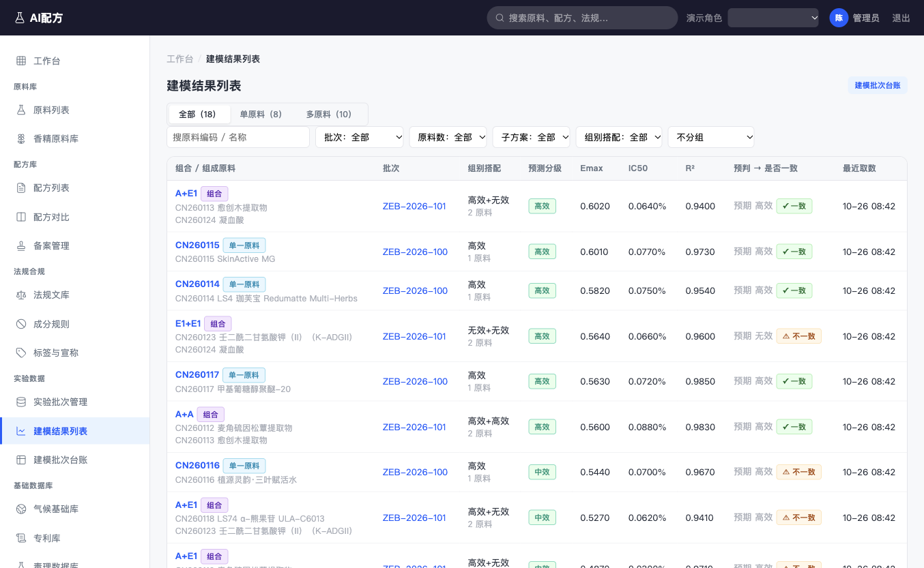Image resolution: width=924 pixels, height=568 pixels.
Task: Focus the top search box for 原料、配方、法规
Action: coord(582,18)
